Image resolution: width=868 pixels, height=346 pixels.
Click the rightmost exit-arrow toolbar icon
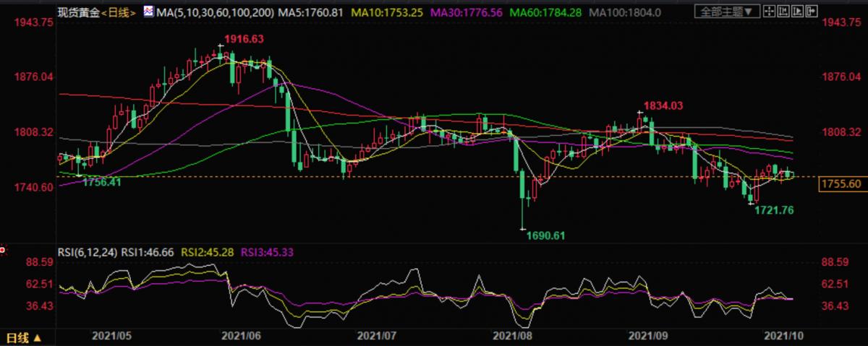tap(812, 11)
